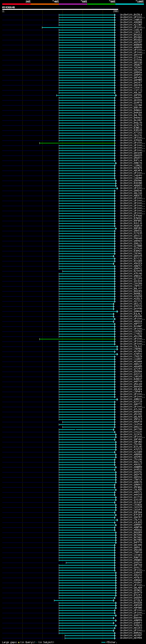146x644 pixels.
Task: Select hit label UniRef100_Q08770
Action: tap(131, 615)
